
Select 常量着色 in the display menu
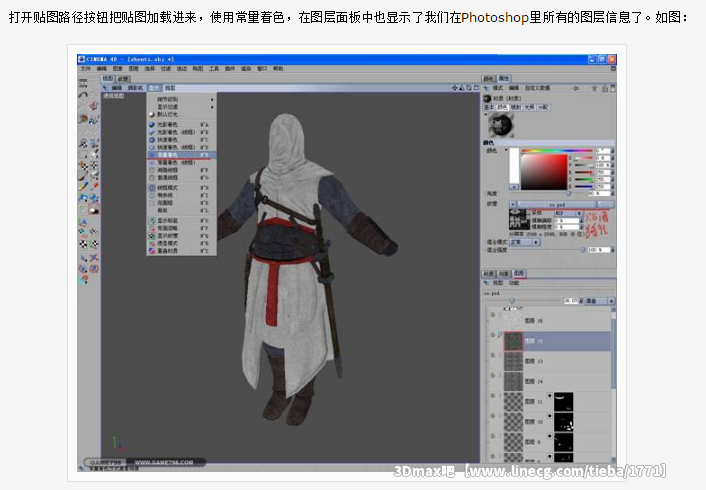point(182,155)
